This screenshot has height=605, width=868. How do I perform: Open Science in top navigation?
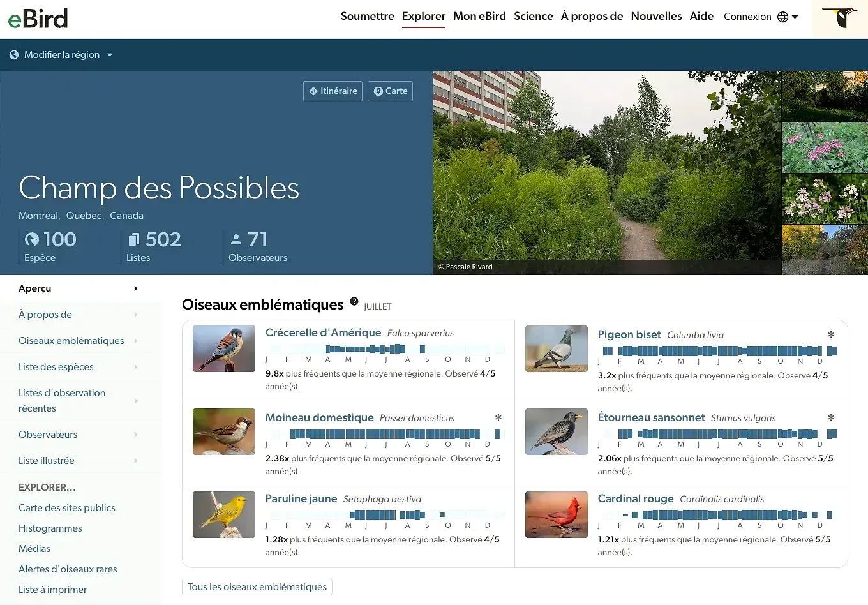[534, 17]
